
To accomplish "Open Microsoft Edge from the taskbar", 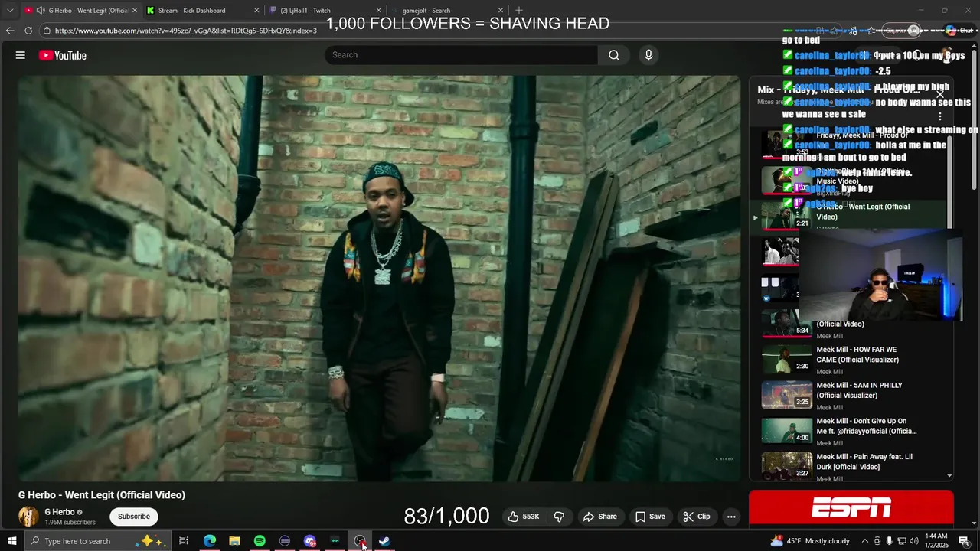I will [x=209, y=541].
